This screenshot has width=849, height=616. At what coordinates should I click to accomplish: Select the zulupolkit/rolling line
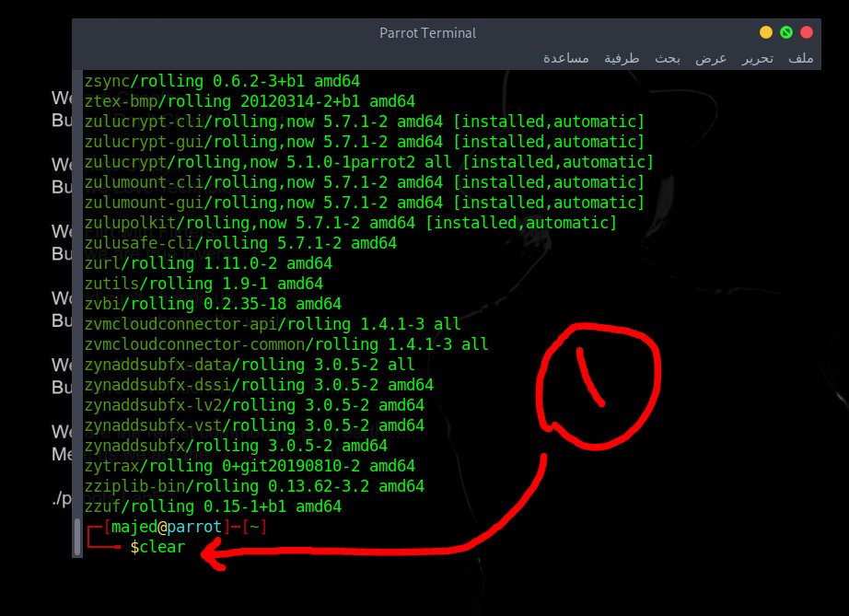pyautogui.click(x=351, y=223)
